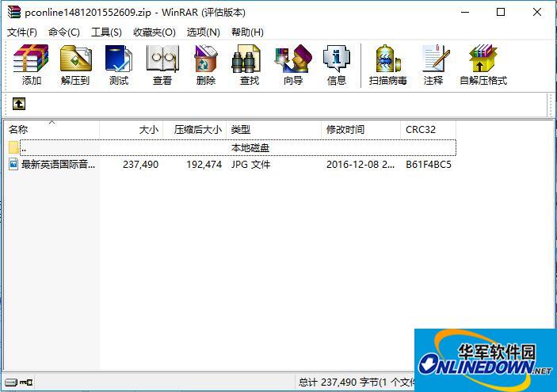Click status bar total 237,490 字节
Image resolution: width=557 pixels, height=392 pixels.
(x=357, y=382)
